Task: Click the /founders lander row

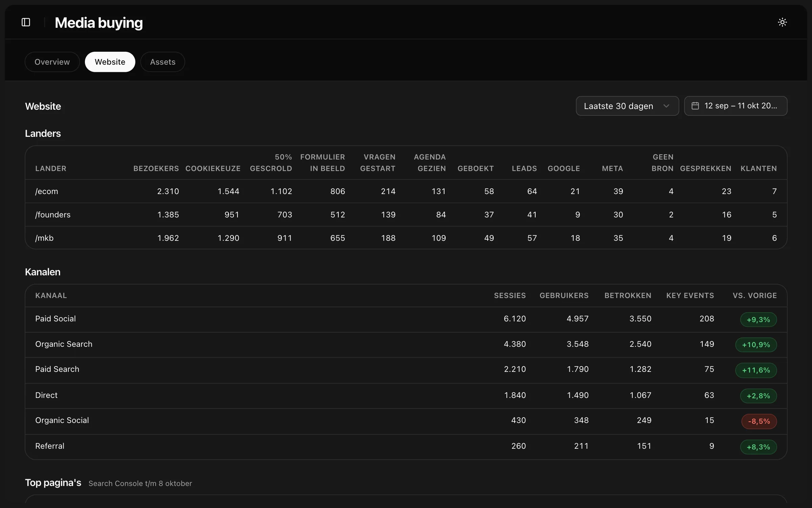Action: (x=406, y=215)
